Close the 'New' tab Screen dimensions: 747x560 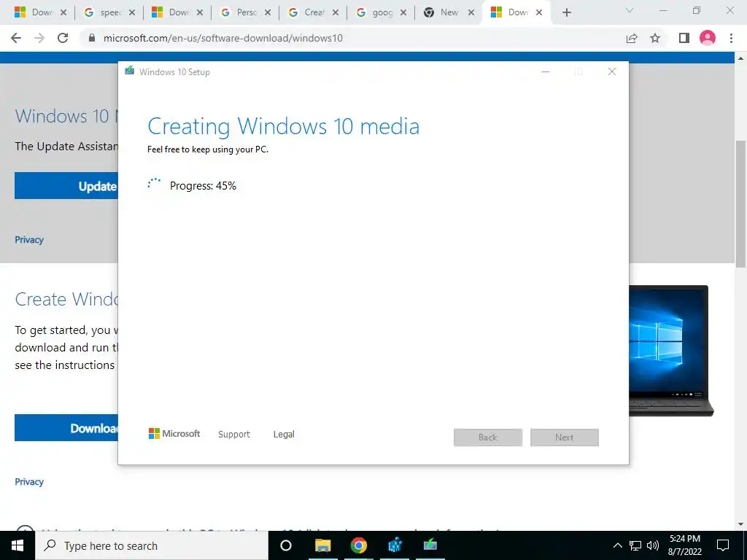[x=471, y=13]
